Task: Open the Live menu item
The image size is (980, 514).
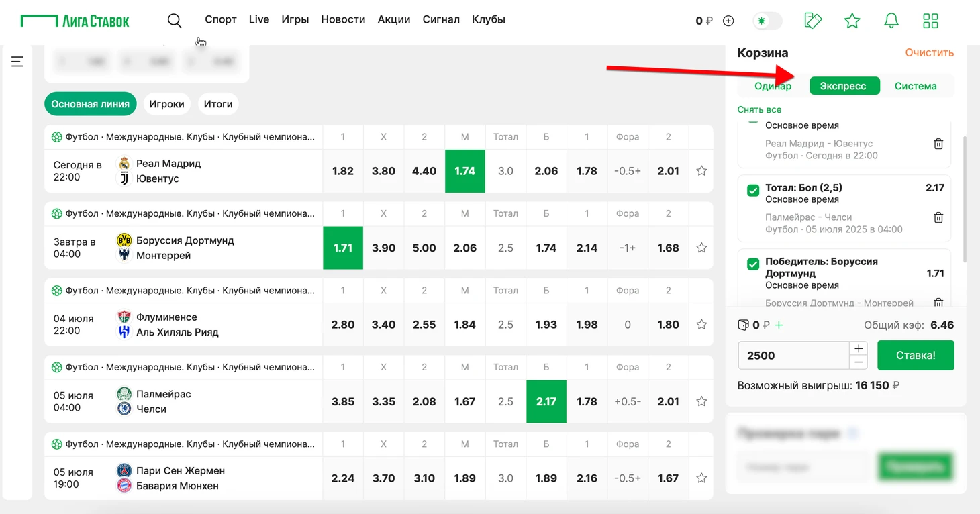Action: coord(259,19)
